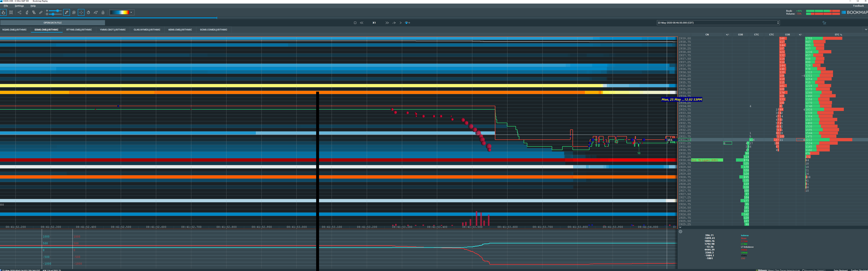Toggle the crosshair cursor tool
The width and height of the screenshot is (868, 271).
coord(81,13)
